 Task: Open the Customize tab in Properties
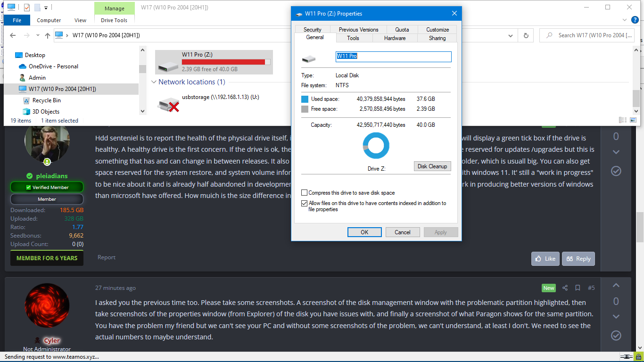coord(438,29)
